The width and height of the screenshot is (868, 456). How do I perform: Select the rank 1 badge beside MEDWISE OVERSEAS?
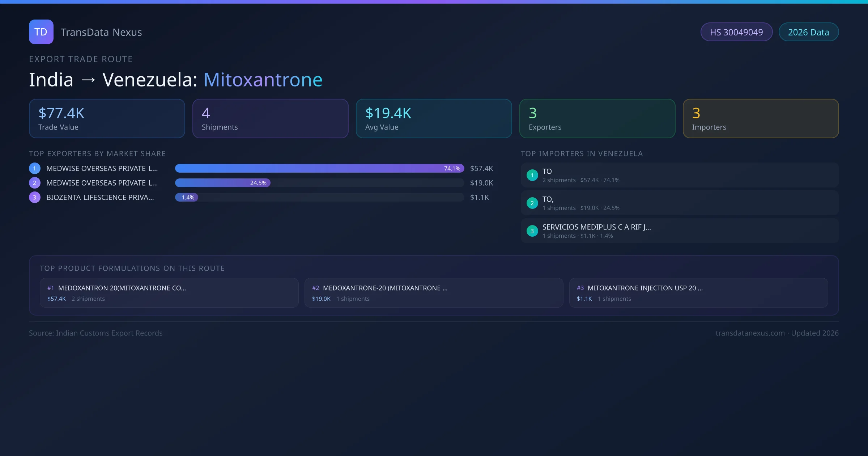[34, 168]
